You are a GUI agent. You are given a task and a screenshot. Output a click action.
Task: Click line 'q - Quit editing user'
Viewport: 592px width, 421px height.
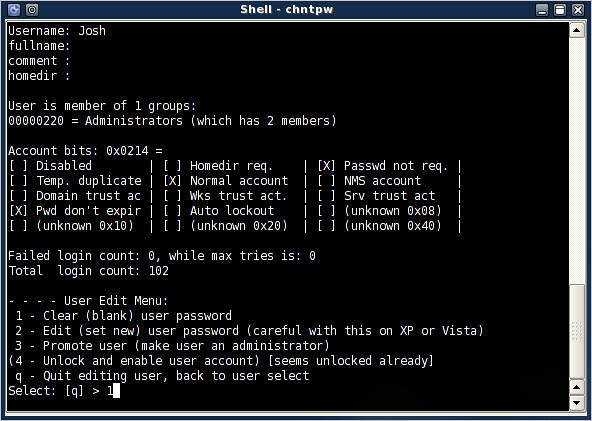click(x=162, y=376)
